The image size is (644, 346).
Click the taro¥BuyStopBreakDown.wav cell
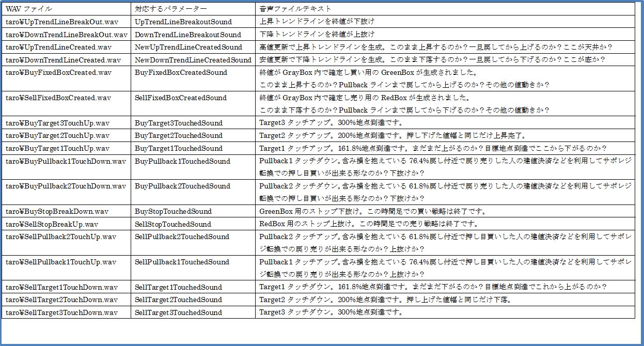coord(66,211)
